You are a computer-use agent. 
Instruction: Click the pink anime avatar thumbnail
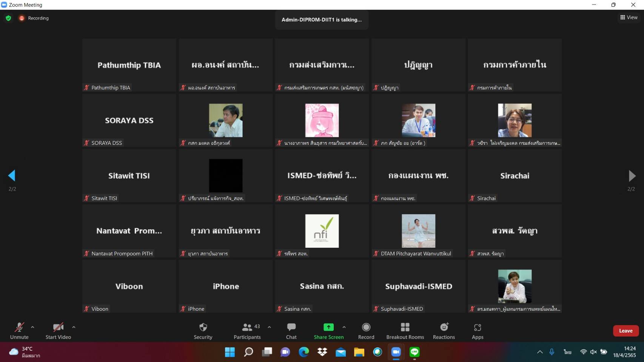coord(322,120)
